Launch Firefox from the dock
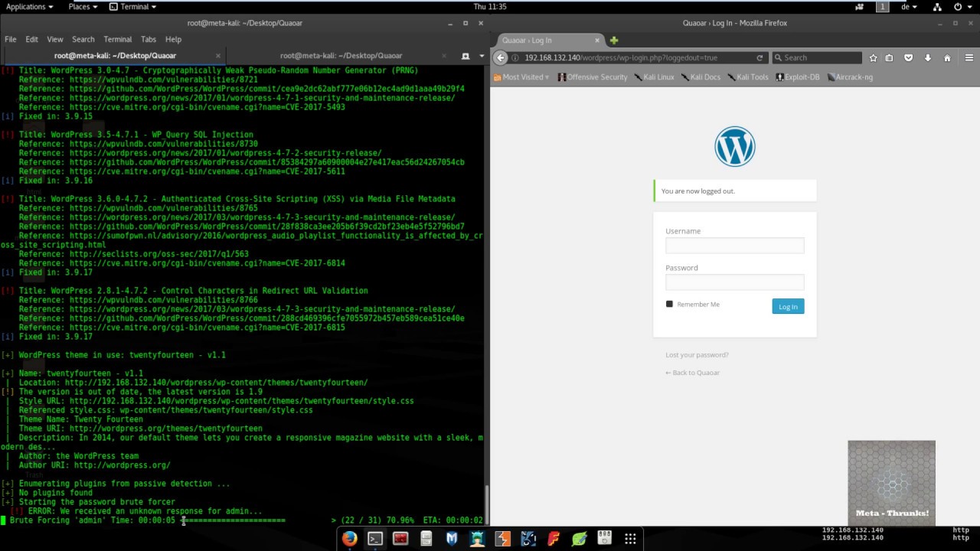This screenshot has height=551, width=980. point(349,539)
